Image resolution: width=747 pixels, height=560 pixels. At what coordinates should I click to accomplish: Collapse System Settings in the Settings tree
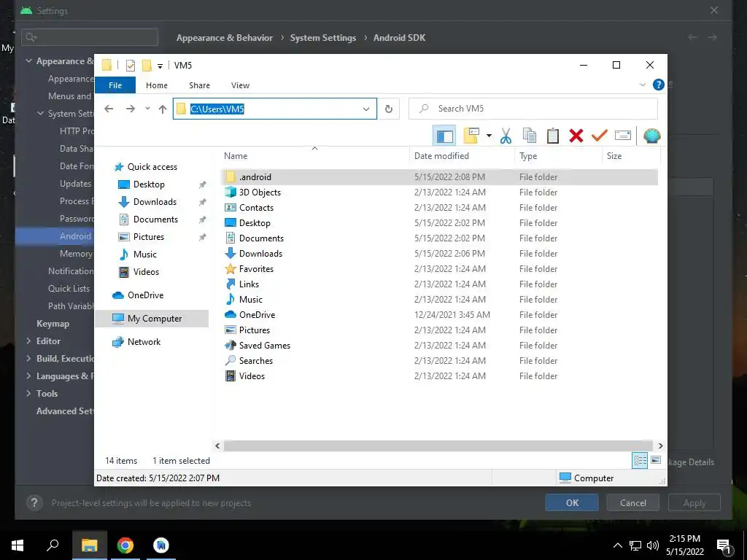(41, 113)
